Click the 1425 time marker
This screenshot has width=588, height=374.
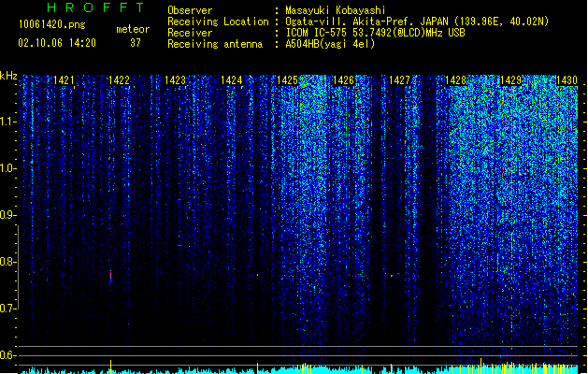pyautogui.click(x=287, y=80)
